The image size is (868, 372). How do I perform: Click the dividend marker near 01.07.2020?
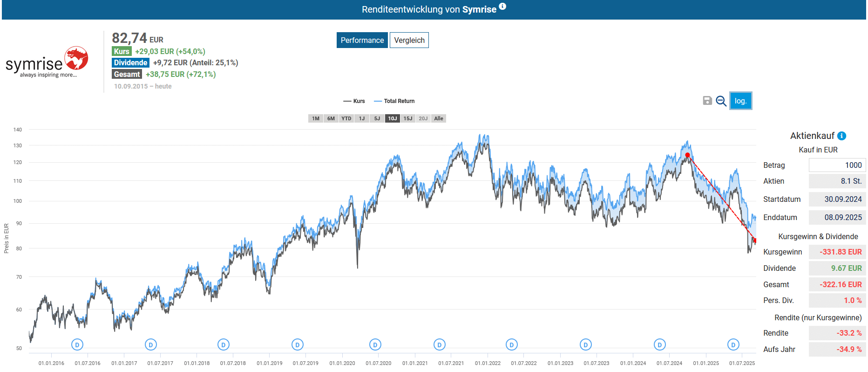coord(375,344)
